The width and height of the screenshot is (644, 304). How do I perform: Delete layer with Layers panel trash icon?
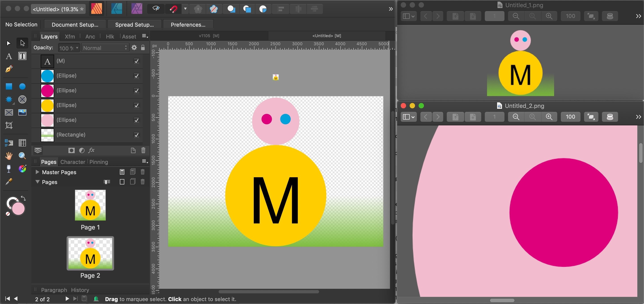(143, 150)
